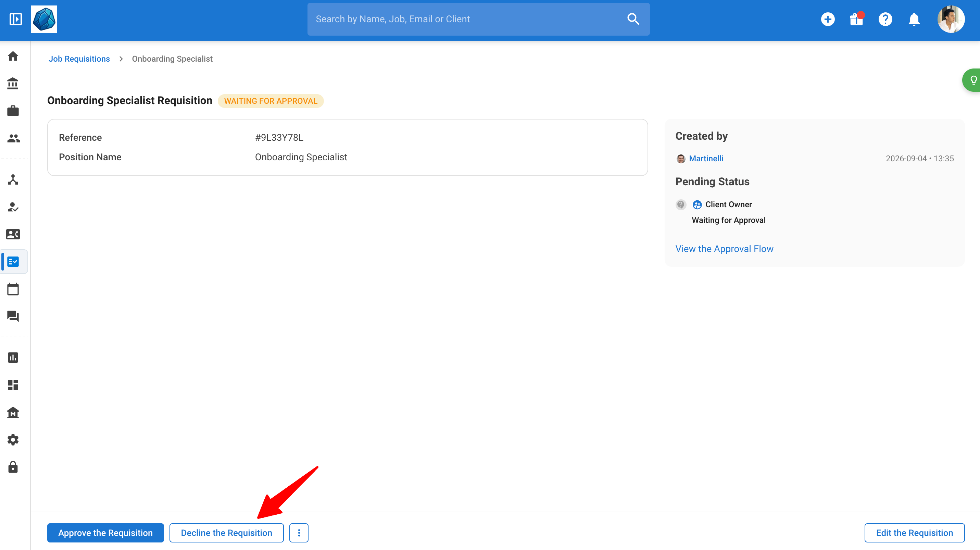Click the gift box updates icon
The height and width of the screenshot is (550, 980).
click(x=856, y=19)
